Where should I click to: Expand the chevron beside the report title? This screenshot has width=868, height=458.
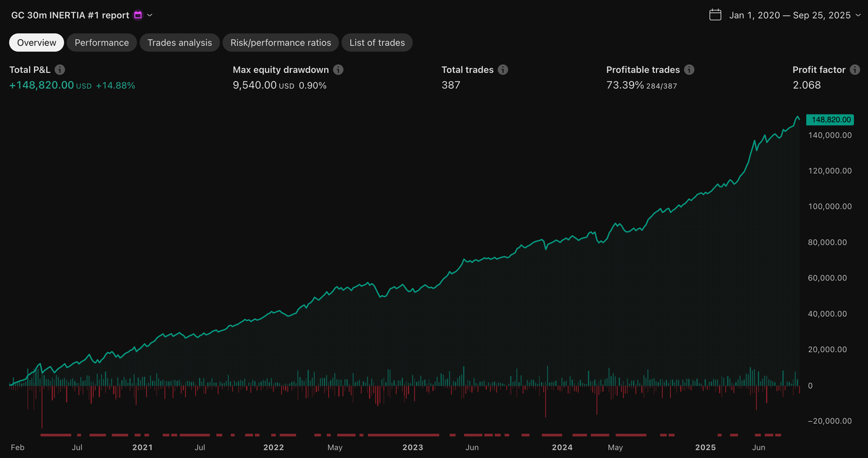150,15
